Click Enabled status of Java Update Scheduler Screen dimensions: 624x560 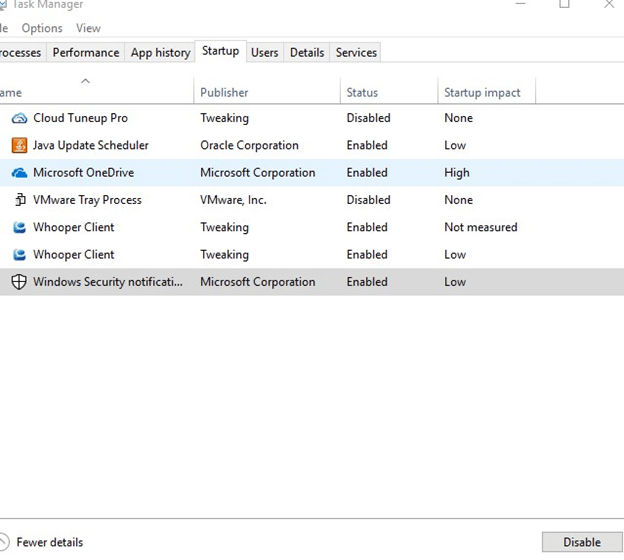click(367, 145)
